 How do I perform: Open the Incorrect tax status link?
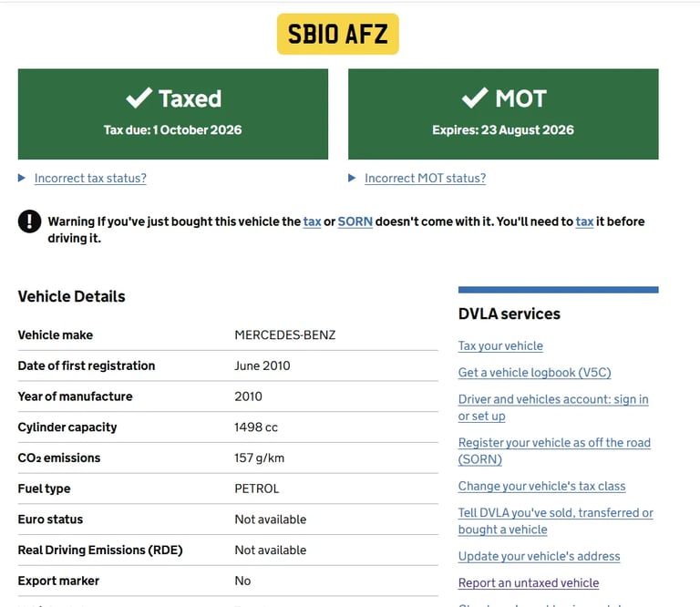click(90, 178)
